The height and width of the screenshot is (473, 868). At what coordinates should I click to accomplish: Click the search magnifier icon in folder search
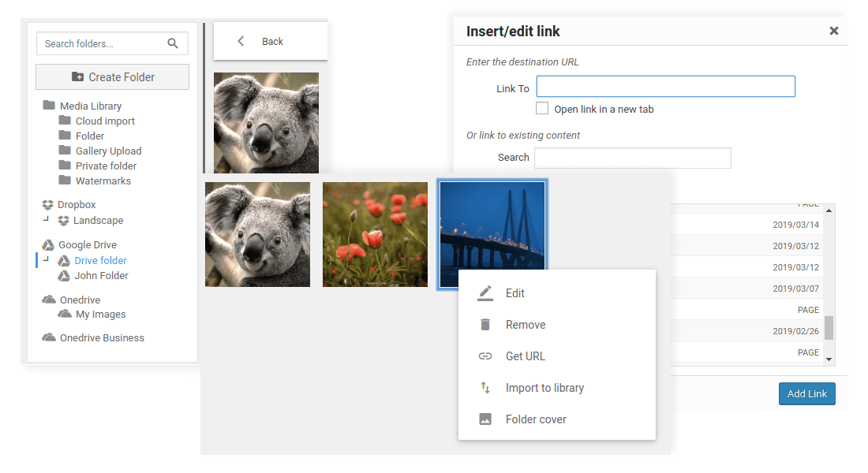click(173, 44)
